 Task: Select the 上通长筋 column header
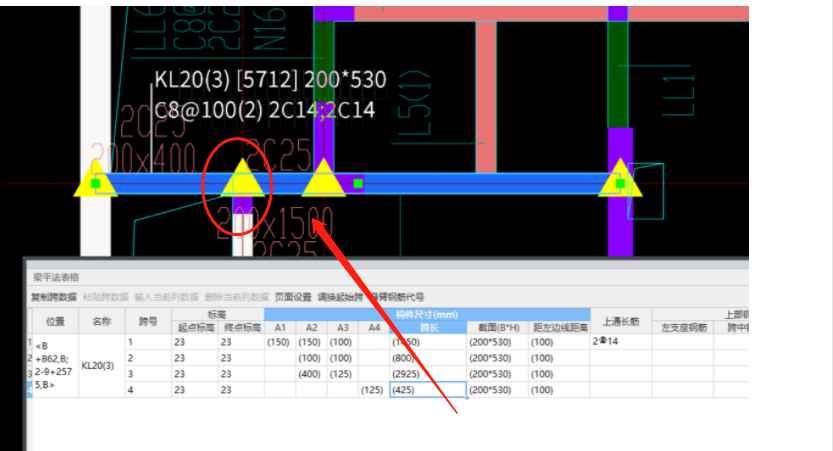(x=620, y=321)
